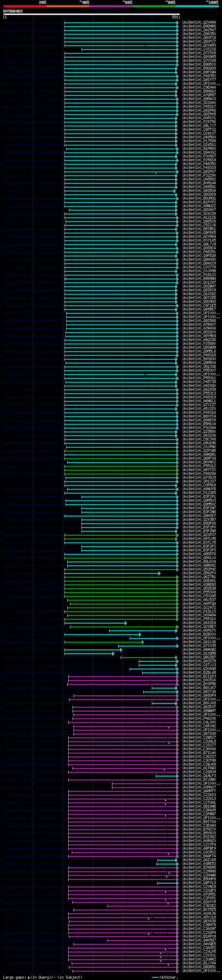Click UniRef100_P17598 hit label
Viewport: 222px width, 980px height.
(199, 141)
